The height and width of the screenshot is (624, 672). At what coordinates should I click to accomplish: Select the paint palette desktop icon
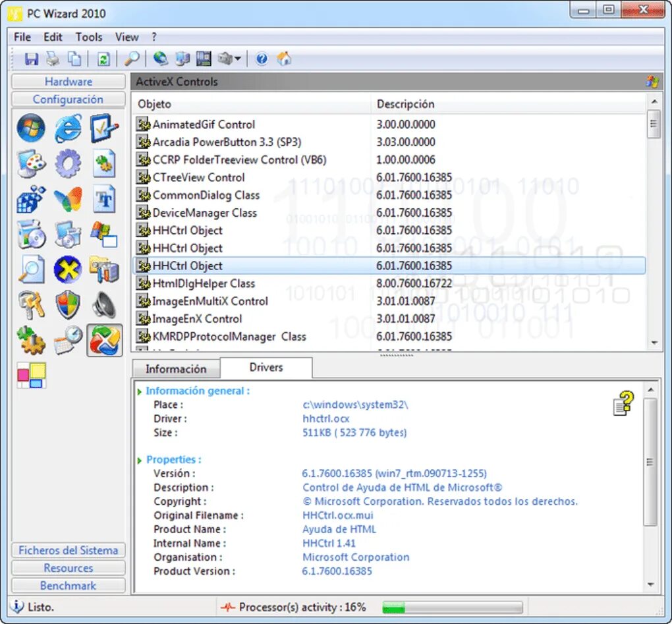(x=31, y=163)
